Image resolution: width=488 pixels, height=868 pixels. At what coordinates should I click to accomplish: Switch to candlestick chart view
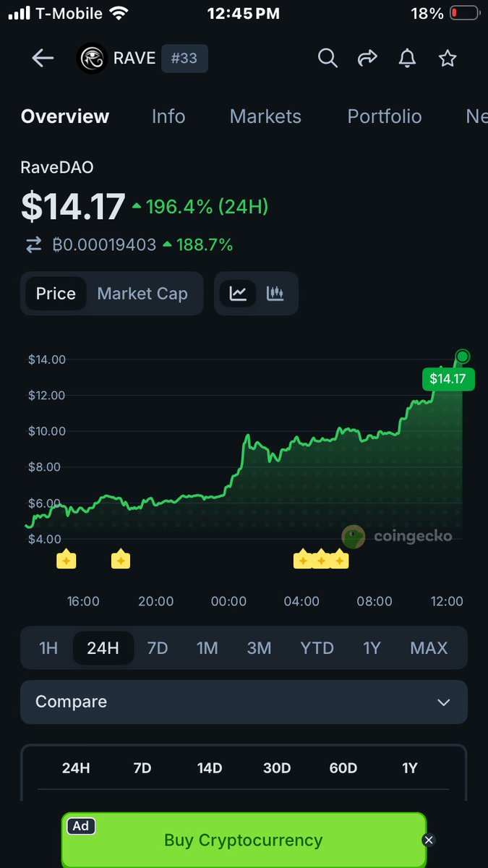[x=275, y=293]
